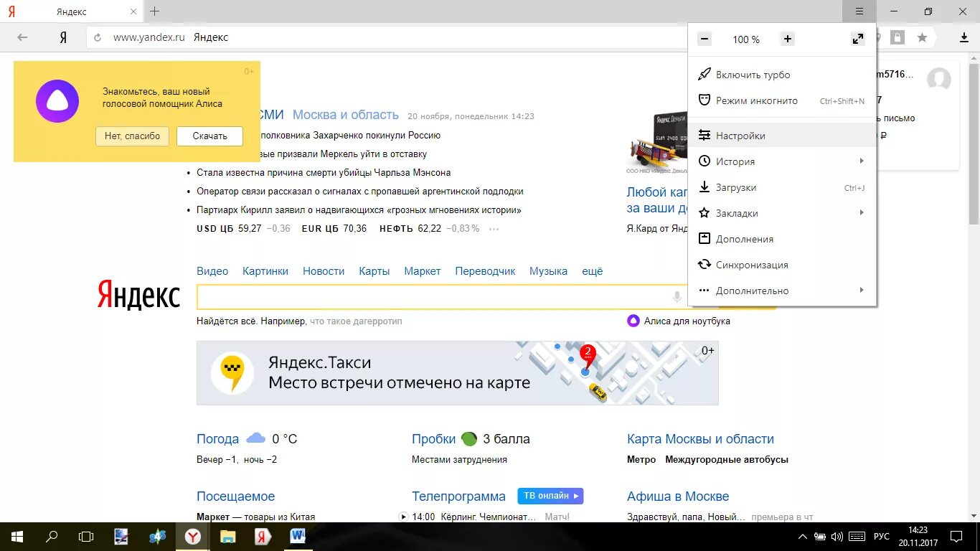Open the Маркет service link
980x551 pixels.
tap(423, 271)
